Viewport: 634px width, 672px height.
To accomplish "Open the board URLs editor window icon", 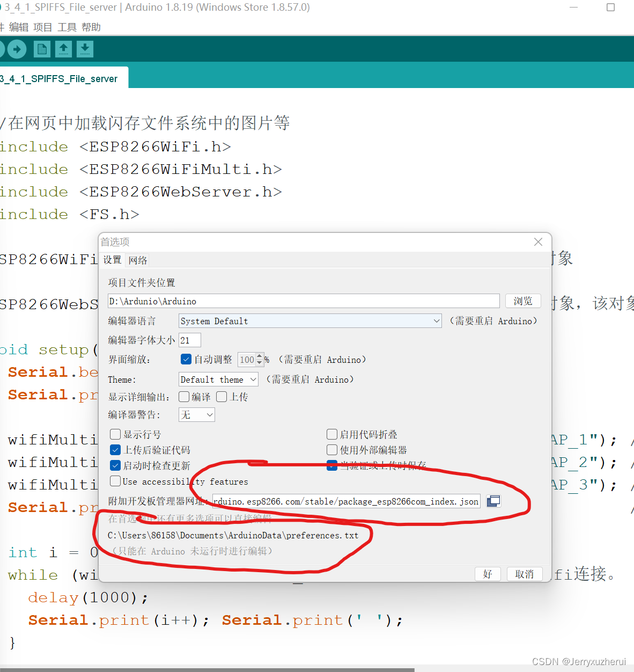I will tap(493, 501).
